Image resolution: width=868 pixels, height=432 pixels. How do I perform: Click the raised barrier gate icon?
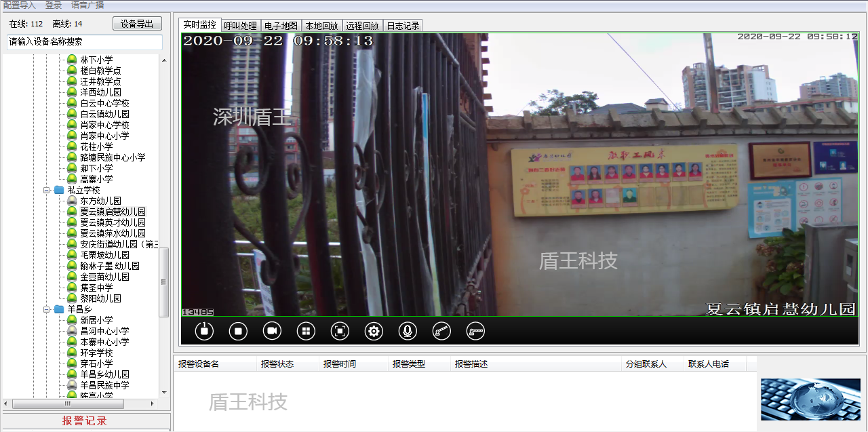point(441,331)
